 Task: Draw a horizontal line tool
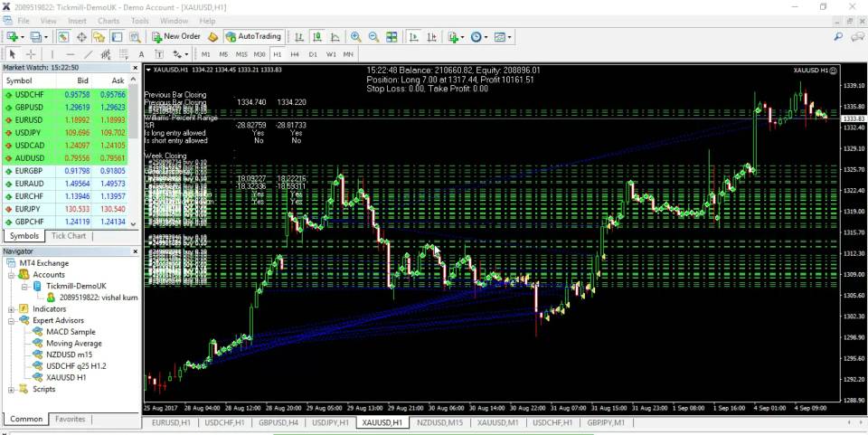pyautogui.click(x=71, y=54)
